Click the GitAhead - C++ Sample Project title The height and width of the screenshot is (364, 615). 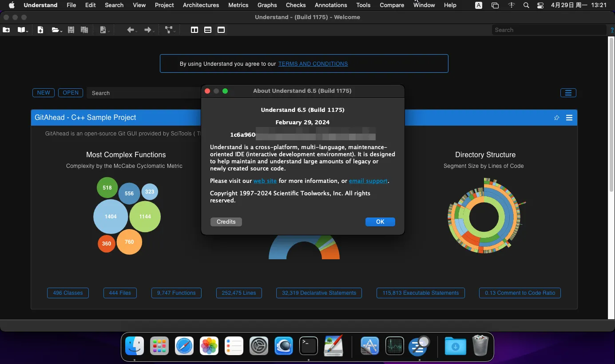pos(85,118)
